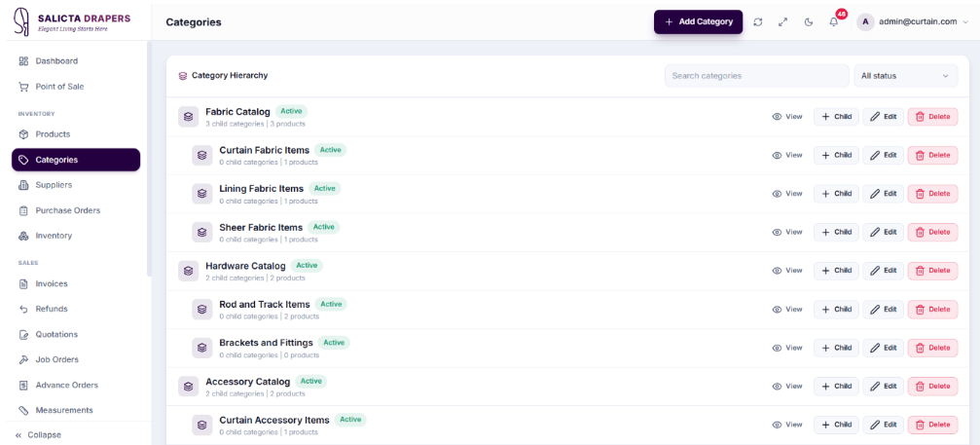980x445 pixels.
Task: View the Fabric Catalog category
Action: (x=787, y=116)
